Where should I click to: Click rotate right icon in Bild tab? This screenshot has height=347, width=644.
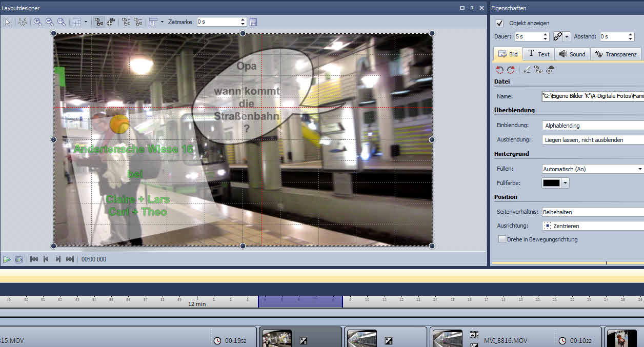511,70
